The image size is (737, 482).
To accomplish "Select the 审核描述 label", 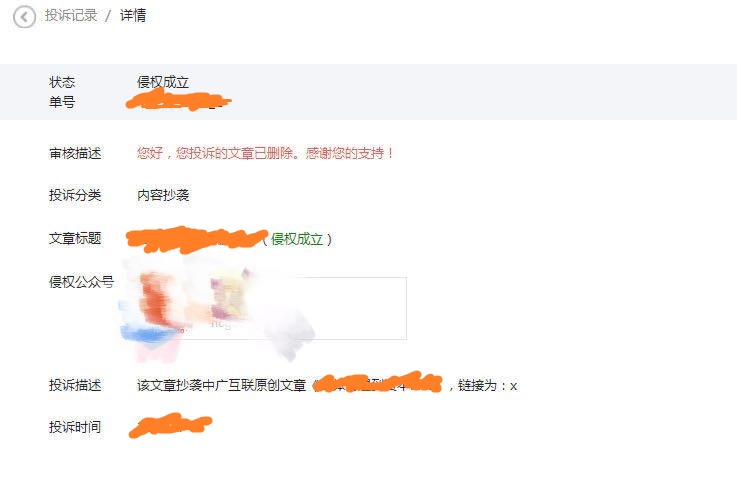I will 75,153.
